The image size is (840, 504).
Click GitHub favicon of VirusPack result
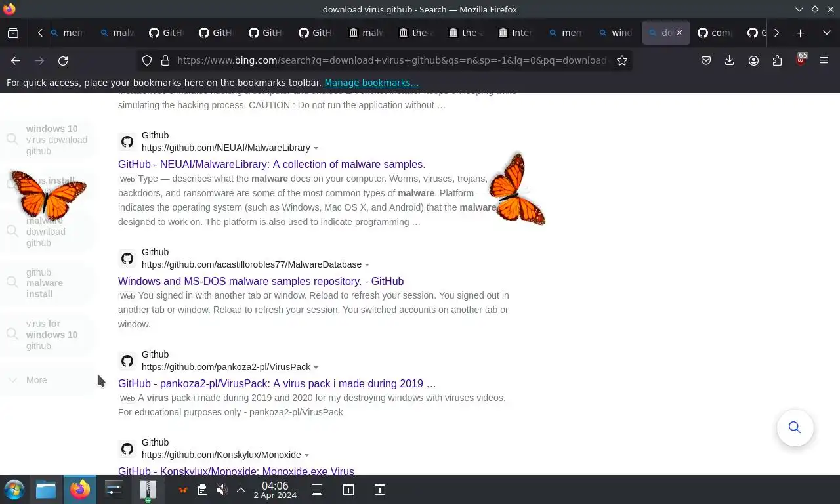click(127, 361)
